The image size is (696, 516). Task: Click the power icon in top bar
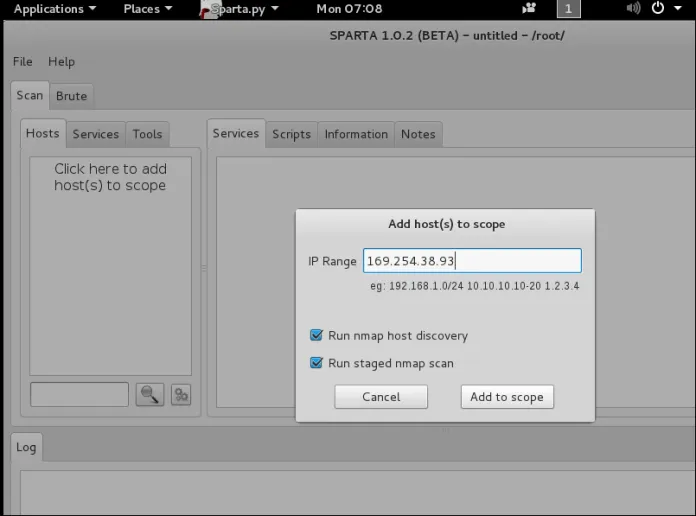click(x=658, y=9)
